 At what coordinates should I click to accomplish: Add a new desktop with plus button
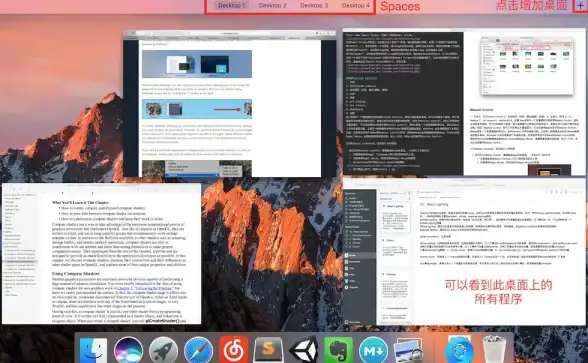pos(580,6)
